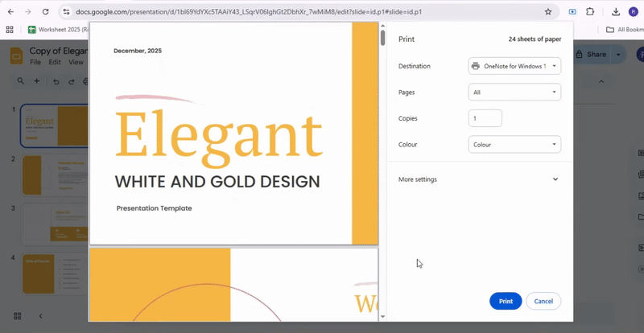Click the Google Slides logo icon
This screenshot has height=333, width=644.
(15, 55)
